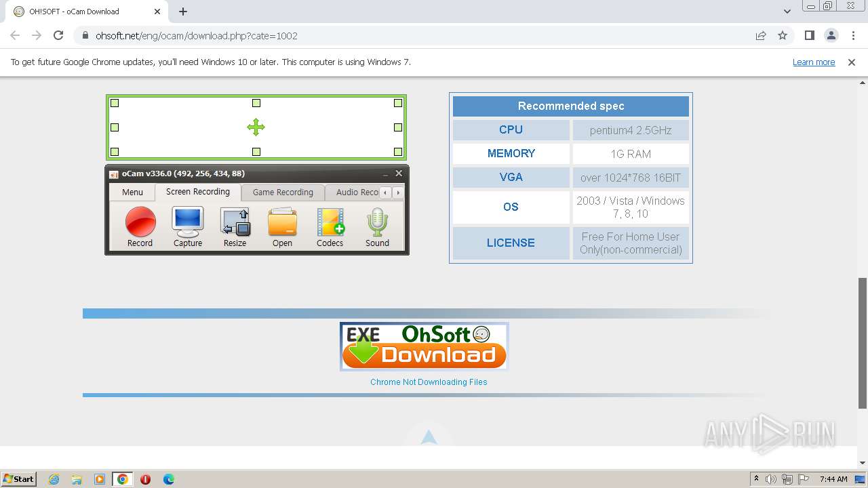Click the VGA label cell

pos(511,177)
